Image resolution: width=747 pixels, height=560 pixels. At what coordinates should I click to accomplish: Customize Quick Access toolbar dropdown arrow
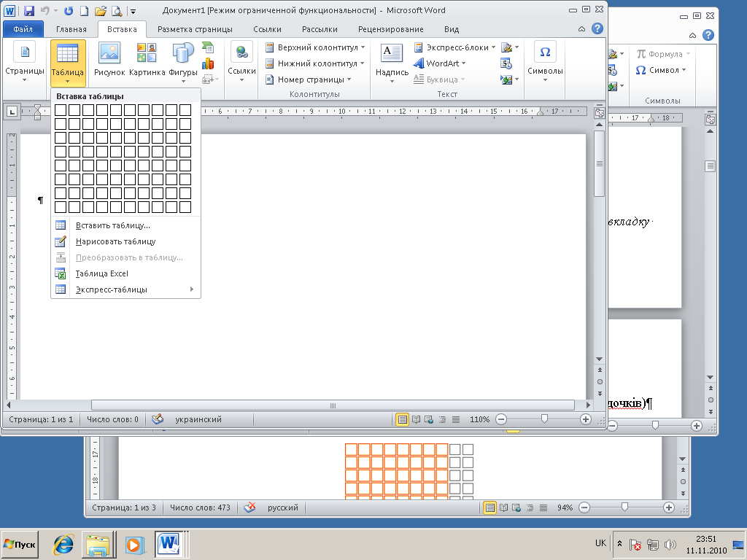[x=133, y=11]
